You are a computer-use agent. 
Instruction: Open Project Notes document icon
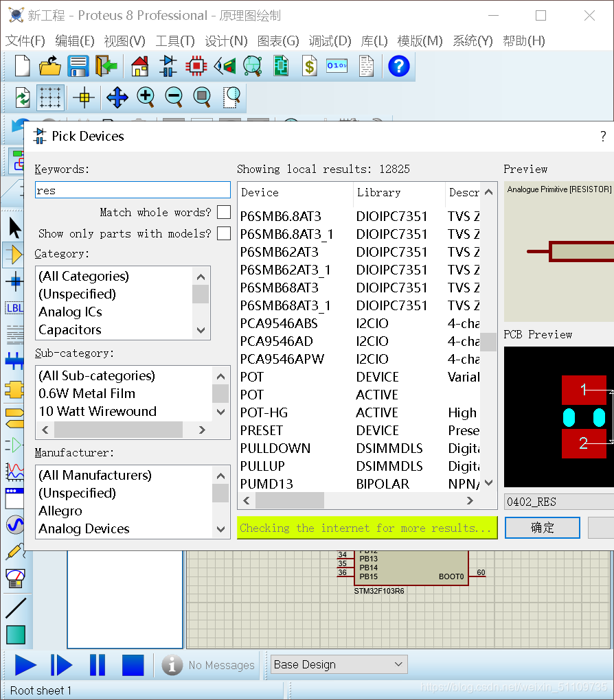point(367,66)
